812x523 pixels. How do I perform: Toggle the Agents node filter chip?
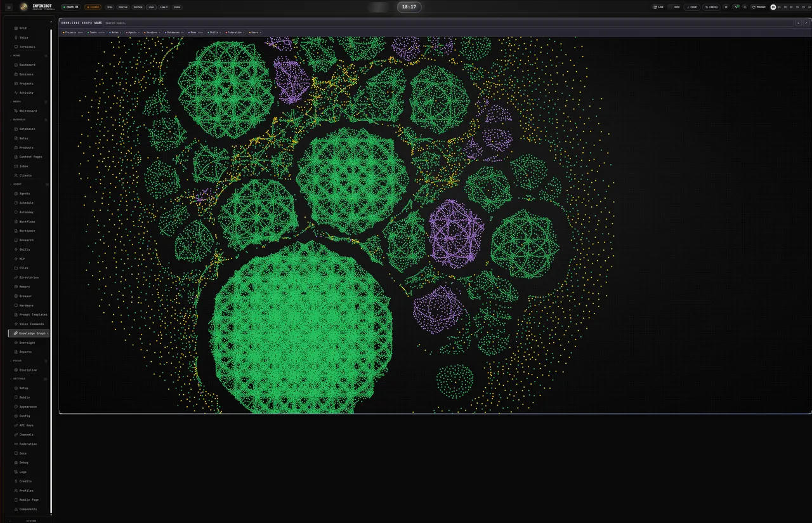click(133, 32)
